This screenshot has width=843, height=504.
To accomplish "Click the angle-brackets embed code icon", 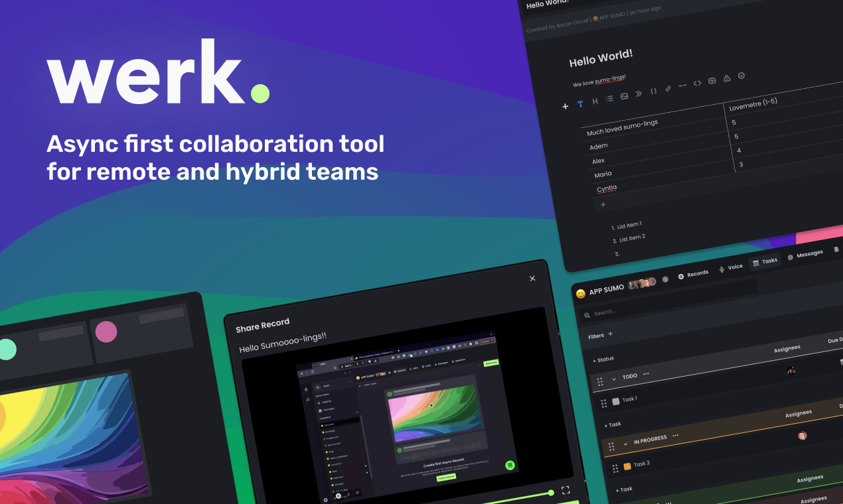I will coord(697,83).
